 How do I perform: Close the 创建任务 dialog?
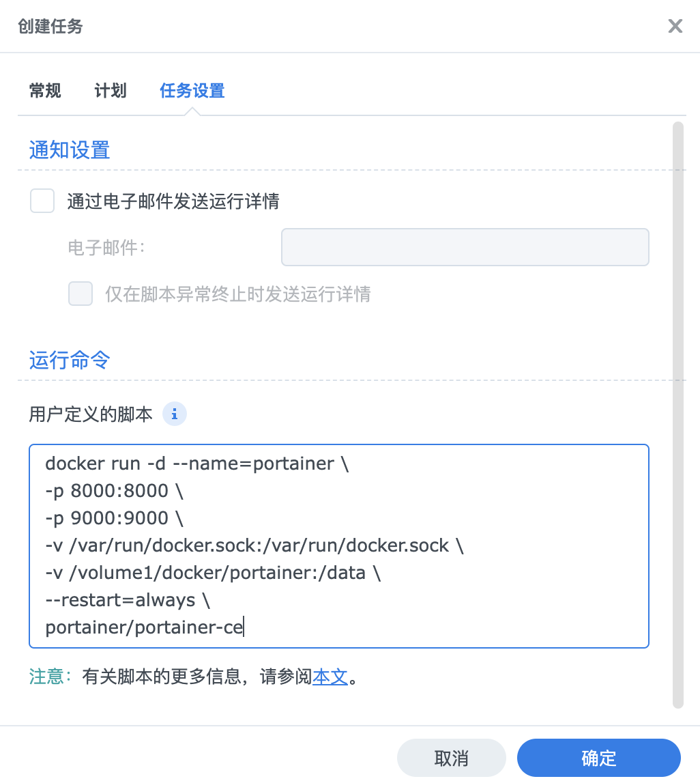coord(675,27)
